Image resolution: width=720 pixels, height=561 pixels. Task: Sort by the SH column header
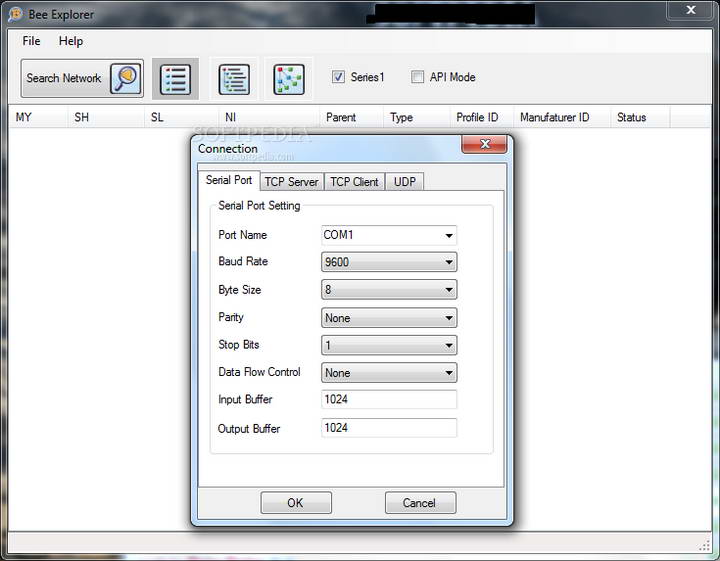click(106, 117)
